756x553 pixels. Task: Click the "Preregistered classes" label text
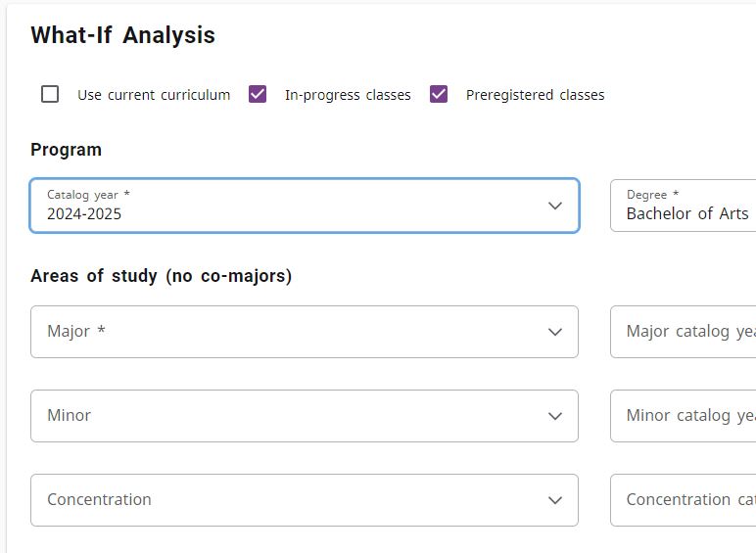tap(535, 95)
